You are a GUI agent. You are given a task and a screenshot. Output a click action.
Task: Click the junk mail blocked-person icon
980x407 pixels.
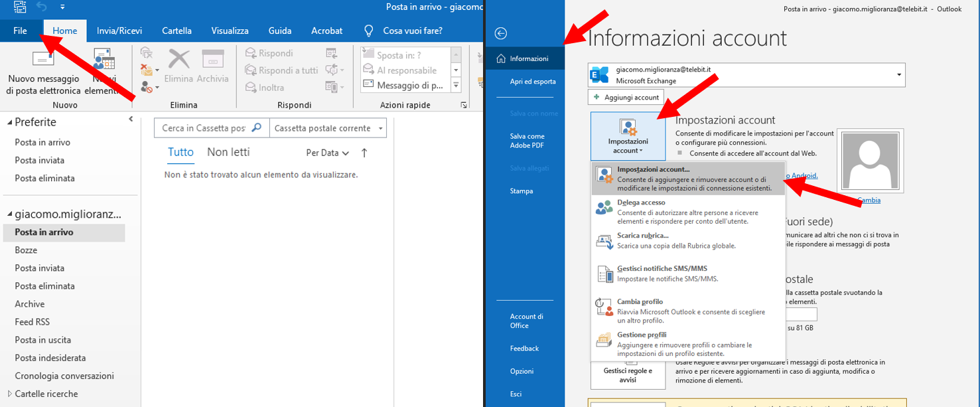[147, 86]
